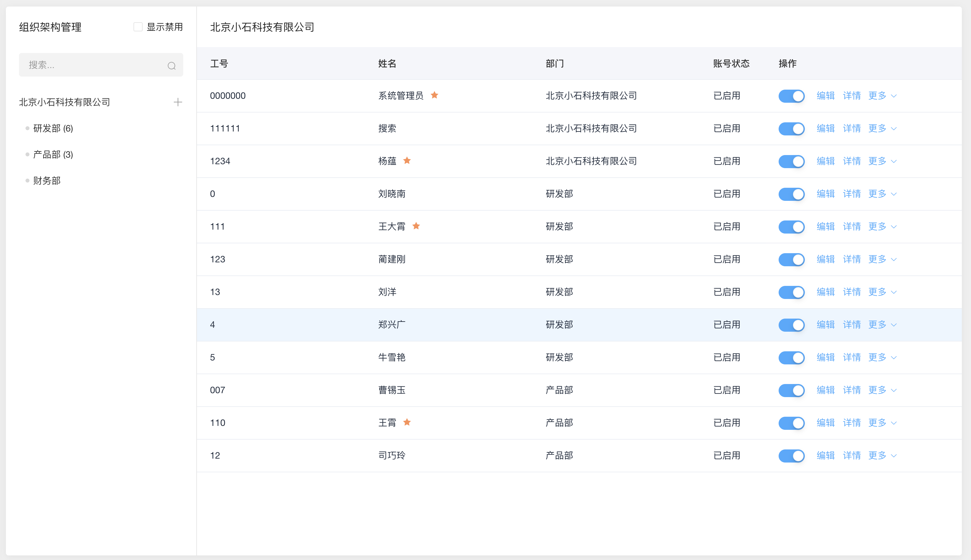This screenshot has height=560, width=971.
Task: Click the star beside 王大霄
Action: coord(416,226)
